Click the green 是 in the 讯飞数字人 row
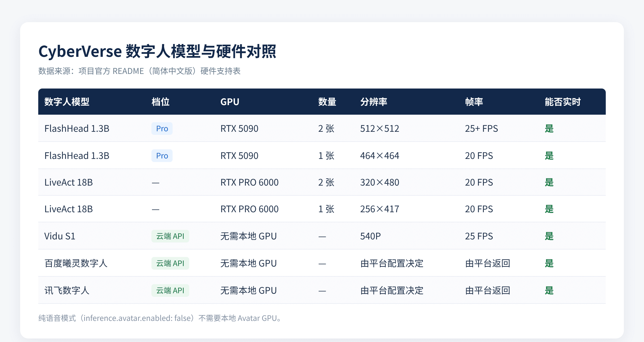644x342 pixels. [549, 290]
